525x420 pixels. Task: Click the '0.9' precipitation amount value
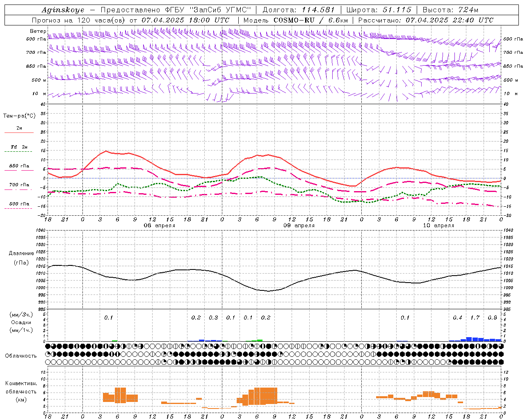point(492,317)
